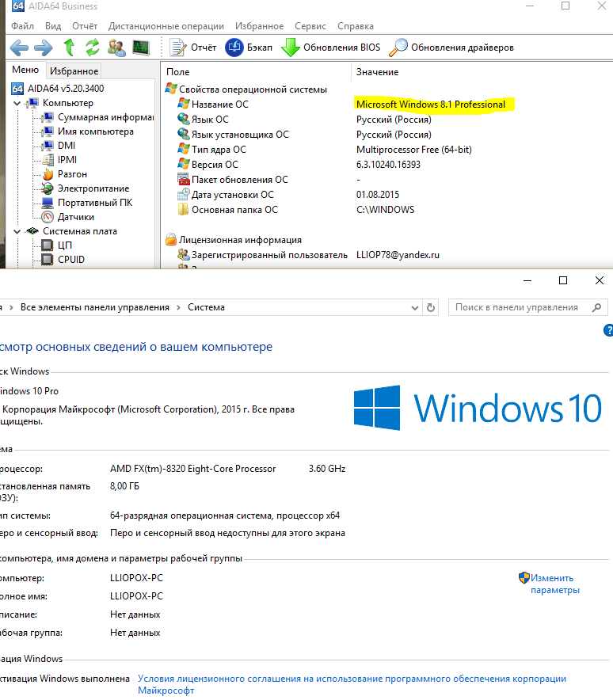This screenshot has height=700, width=613.
Task: Select the Язык ОС row
Action: [x=203, y=120]
